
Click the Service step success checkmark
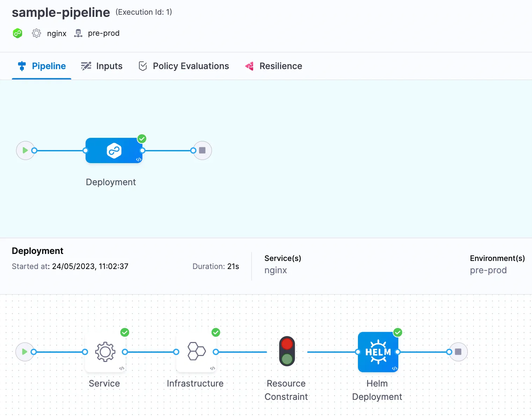(125, 332)
